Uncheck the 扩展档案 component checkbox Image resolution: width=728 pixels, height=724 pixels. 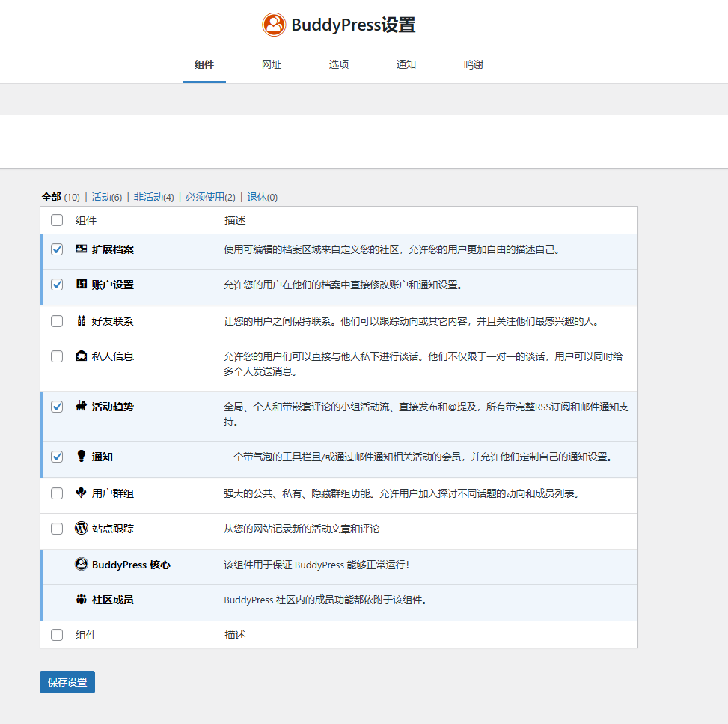(x=57, y=249)
